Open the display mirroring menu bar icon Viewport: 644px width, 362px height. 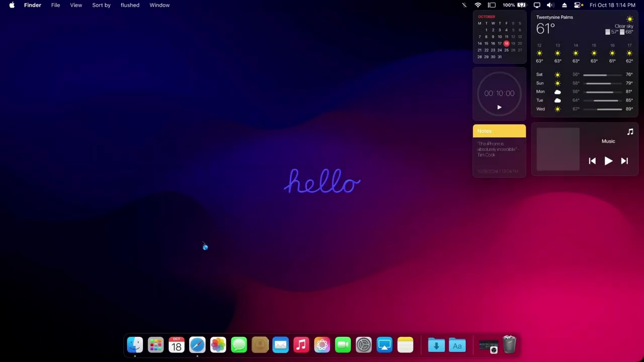pos(537,5)
